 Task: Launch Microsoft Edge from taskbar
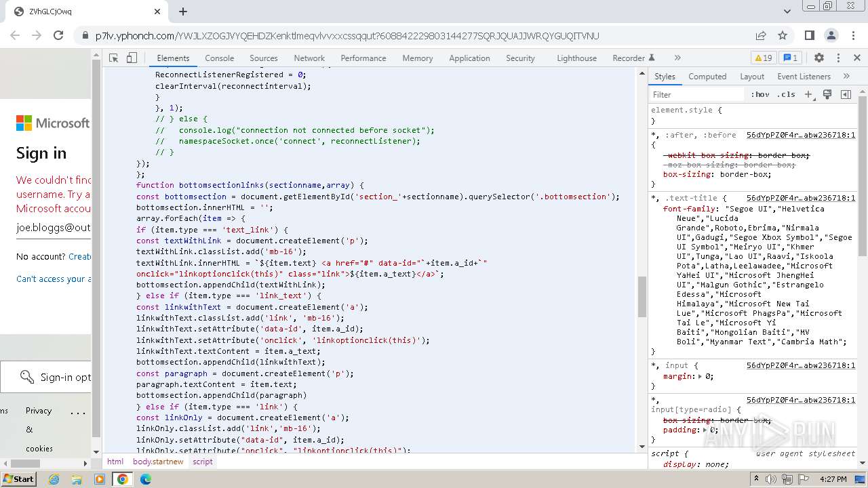click(146, 479)
